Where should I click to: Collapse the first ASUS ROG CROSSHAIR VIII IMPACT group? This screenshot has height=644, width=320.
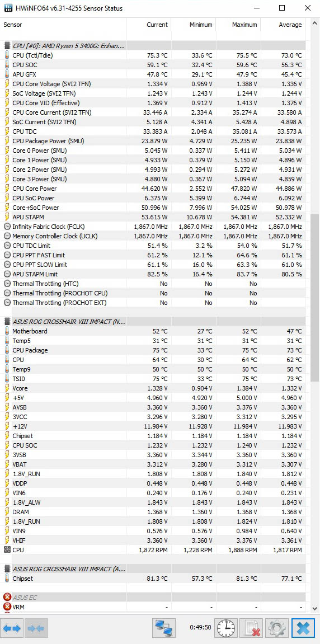69,322
